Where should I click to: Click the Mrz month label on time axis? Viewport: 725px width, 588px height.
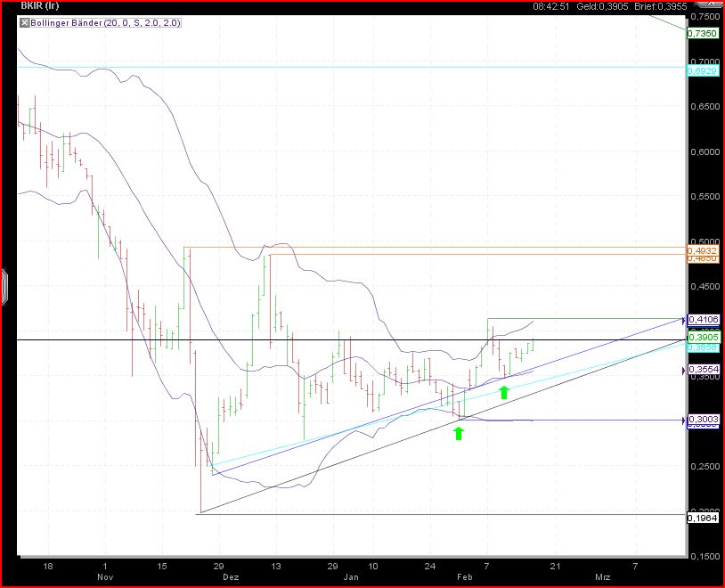(x=602, y=577)
